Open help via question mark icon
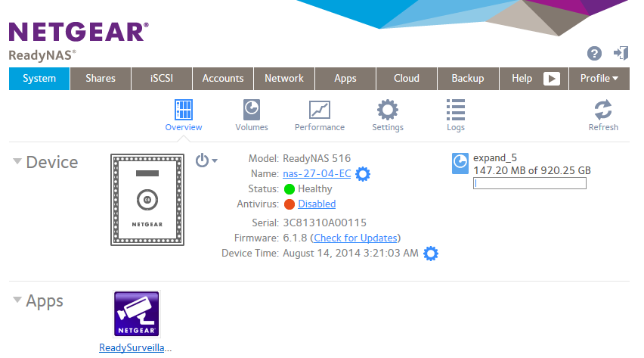This screenshot has width=644, height=358. [x=594, y=54]
